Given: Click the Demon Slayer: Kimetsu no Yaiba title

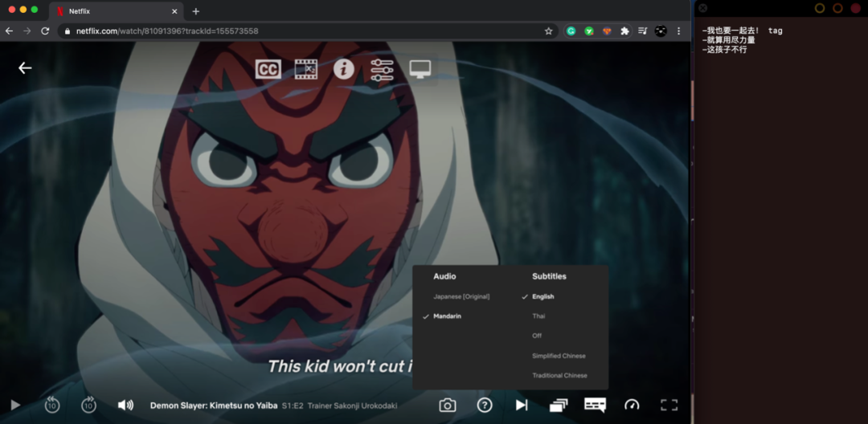Looking at the screenshot, I should [214, 406].
